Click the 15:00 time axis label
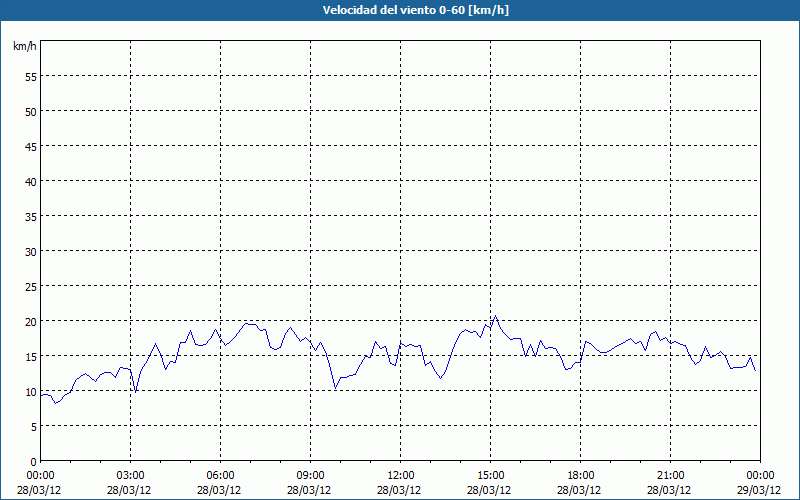800x500 pixels. click(490, 476)
